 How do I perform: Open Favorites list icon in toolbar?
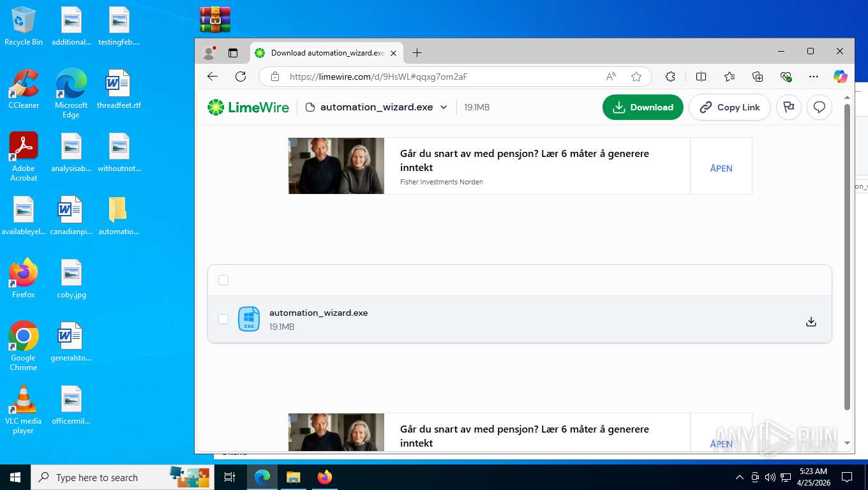tap(730, 77)
